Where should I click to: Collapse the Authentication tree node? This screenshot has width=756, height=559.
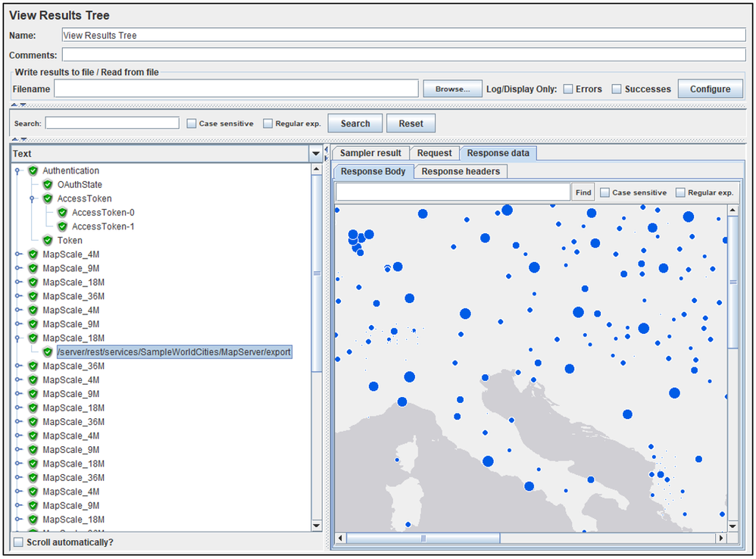[x=17, y=171]
